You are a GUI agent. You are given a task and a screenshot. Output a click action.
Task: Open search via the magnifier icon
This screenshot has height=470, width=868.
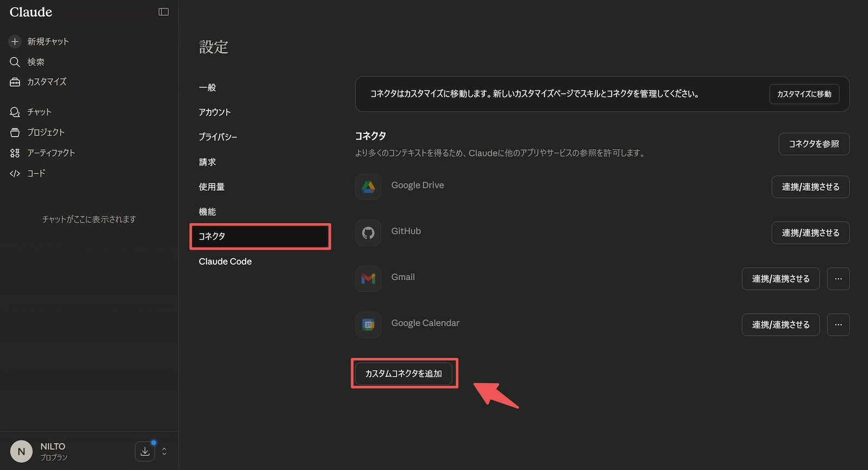coord(15,62)
